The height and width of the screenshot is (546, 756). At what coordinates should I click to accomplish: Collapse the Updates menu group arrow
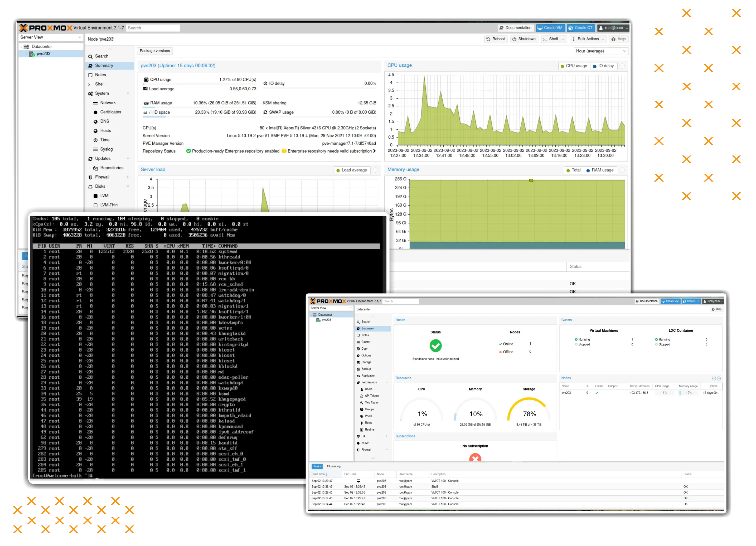(x=128, y=159)
